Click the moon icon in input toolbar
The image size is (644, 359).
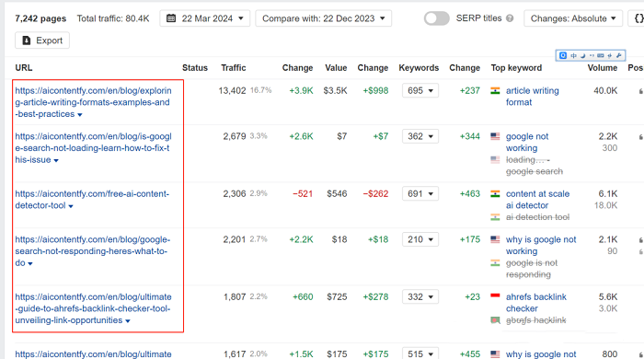(x=582, y=55)
